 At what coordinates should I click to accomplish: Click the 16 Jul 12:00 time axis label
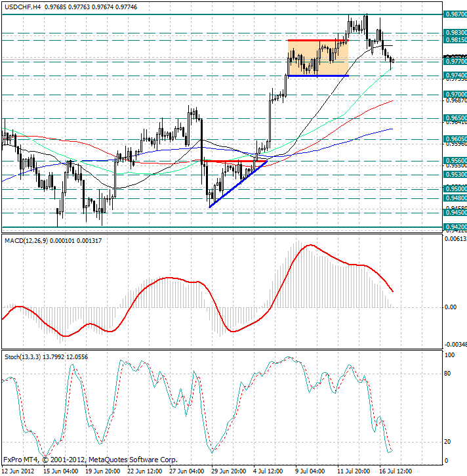(396, 471)
